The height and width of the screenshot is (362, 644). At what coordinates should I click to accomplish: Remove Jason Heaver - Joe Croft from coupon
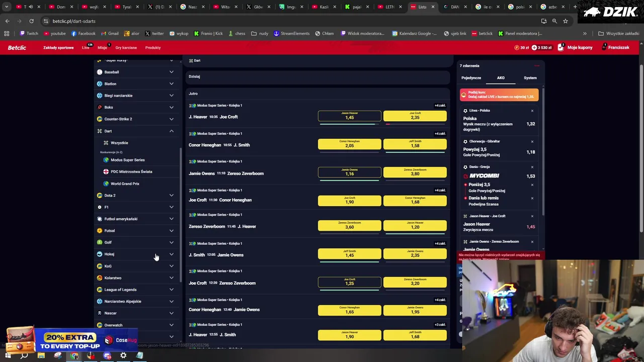click(x=532, y=216)
